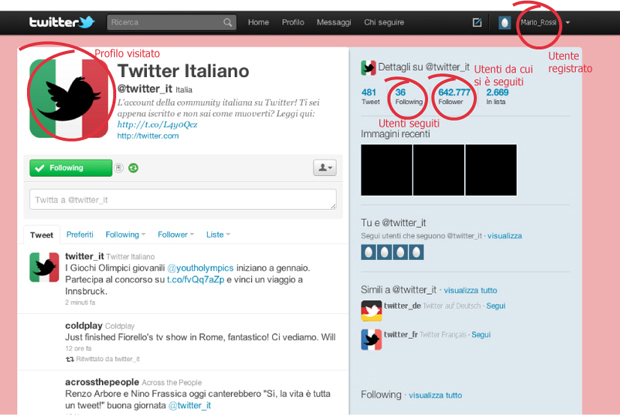This screenshot has width=620, height=415.
Task: Click the Mario_Rossi username in top bar
Action: pos(539,23)
